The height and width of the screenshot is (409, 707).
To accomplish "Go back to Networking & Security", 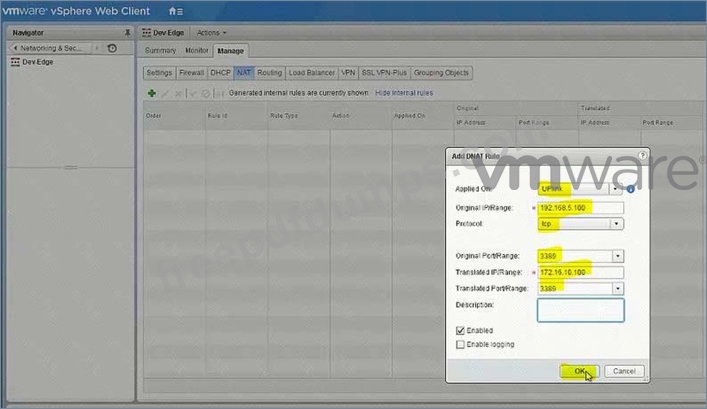I will click(x=50, y=48).
